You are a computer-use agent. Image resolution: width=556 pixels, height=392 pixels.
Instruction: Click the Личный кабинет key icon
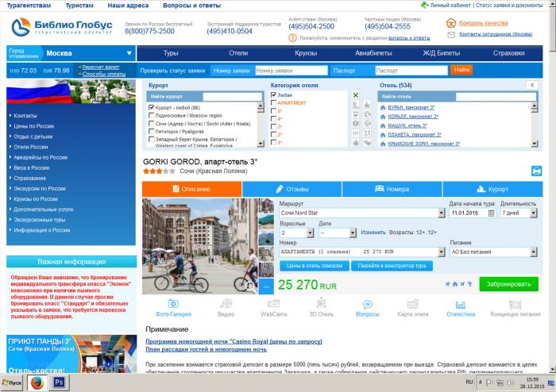point(425,5)
